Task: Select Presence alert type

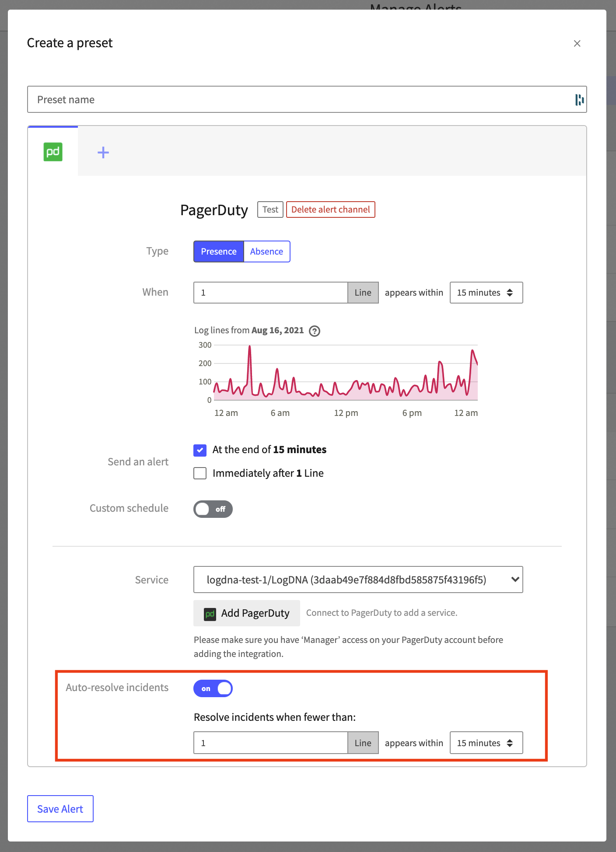Action: click(218, 251)
